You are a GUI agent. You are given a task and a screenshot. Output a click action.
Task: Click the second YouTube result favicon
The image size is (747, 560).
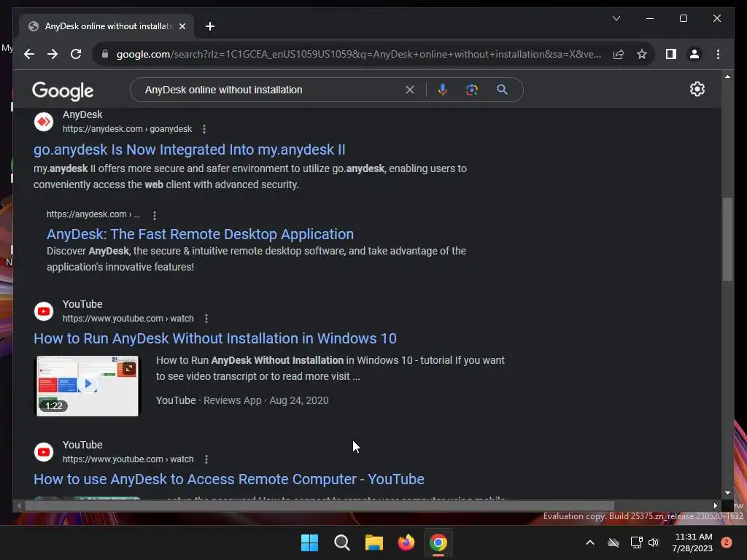[44, 452]
